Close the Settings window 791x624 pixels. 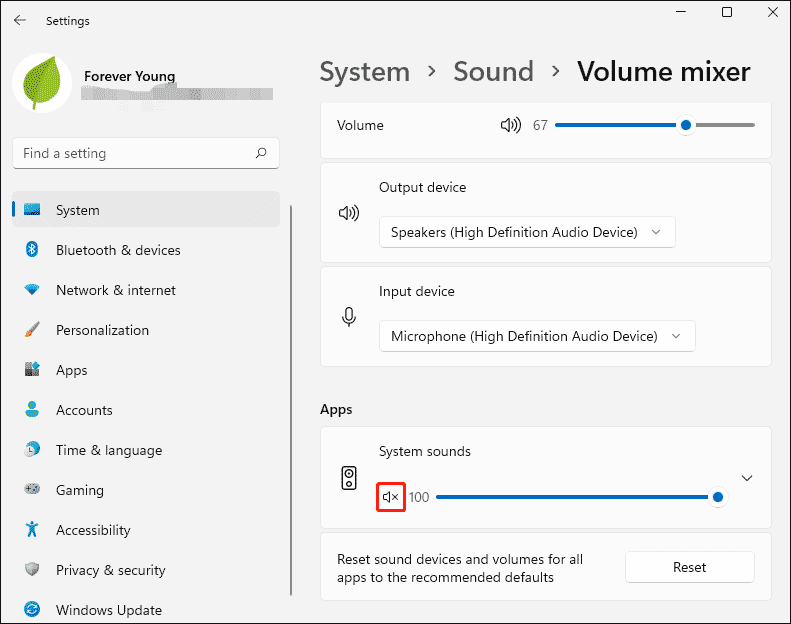pos(772,12)
